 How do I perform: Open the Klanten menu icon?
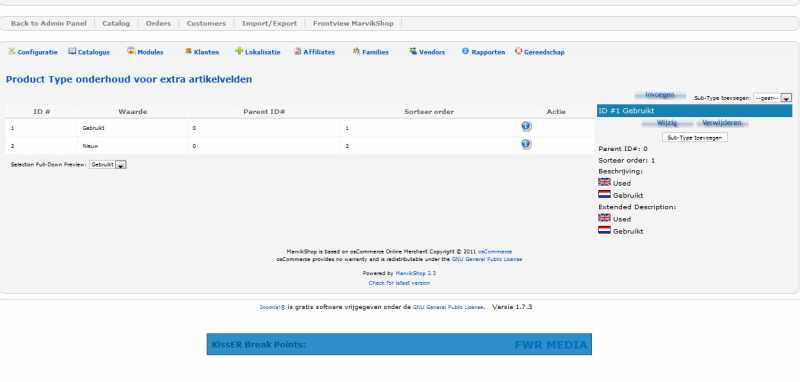(x=188, y=52)
